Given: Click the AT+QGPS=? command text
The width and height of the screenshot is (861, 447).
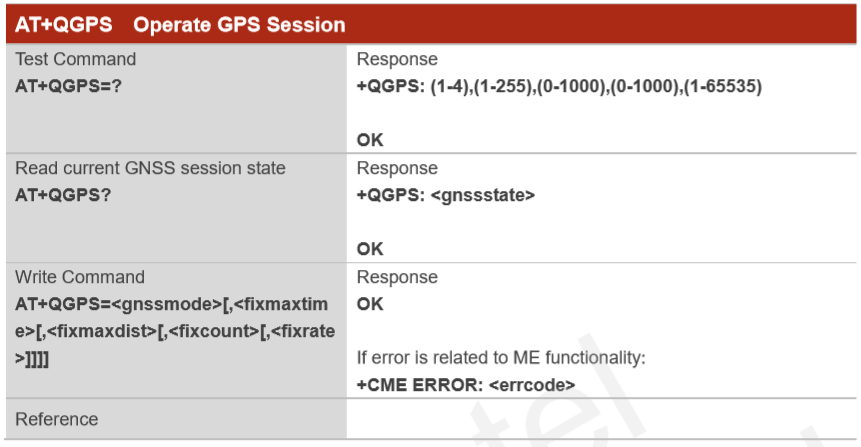Looking at the screenshot, I should pos(68,86).
